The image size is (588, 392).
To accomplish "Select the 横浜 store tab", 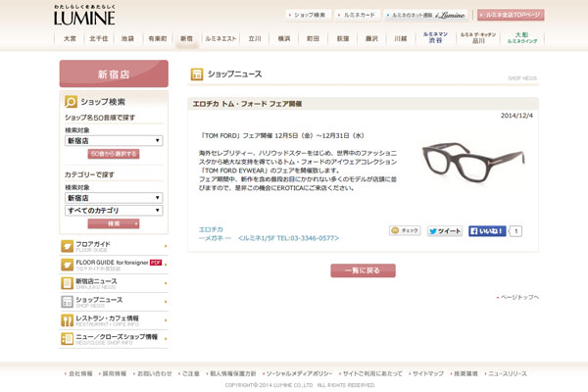I will (284, 39).
